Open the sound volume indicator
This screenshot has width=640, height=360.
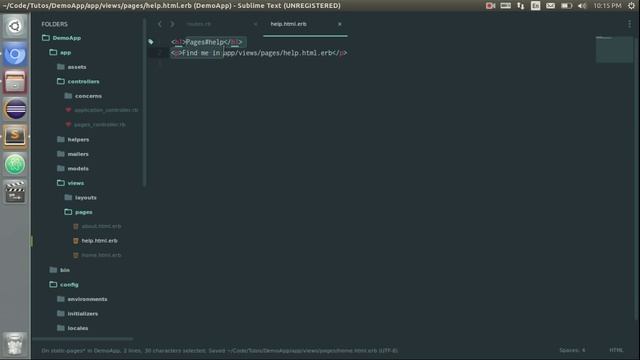tap(582, 6)
